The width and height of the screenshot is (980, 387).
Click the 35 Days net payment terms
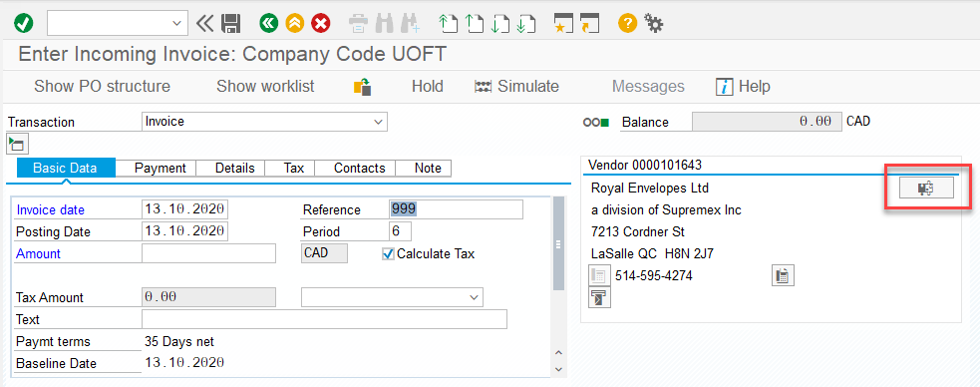coord(179,342)
